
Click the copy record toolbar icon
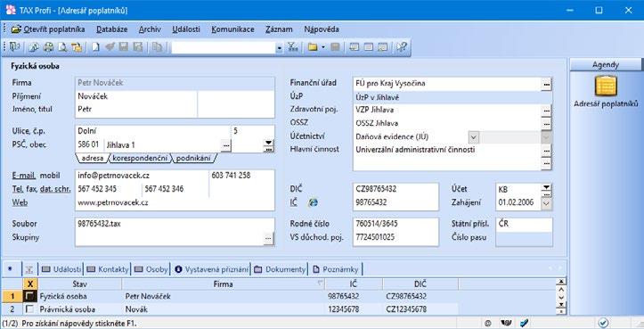click(158, 47)
